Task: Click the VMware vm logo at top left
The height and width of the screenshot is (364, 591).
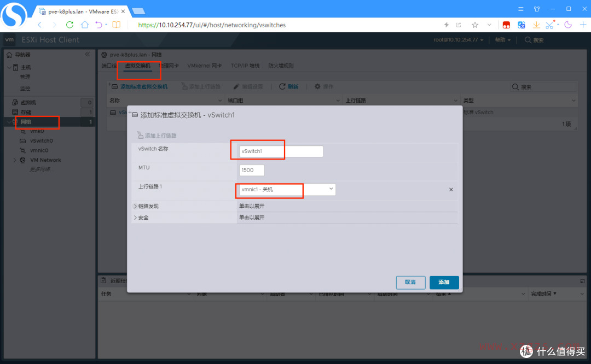Action: tap(9, 39)
